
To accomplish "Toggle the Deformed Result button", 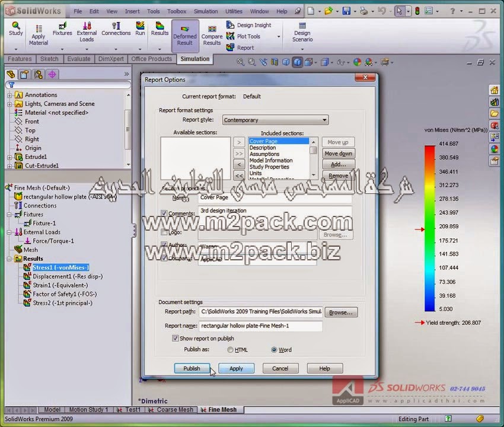I will click(185, 36).
